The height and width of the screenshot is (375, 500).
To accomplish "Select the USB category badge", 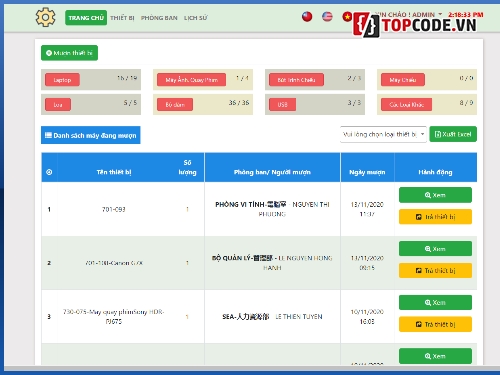I will tap(282, 104).
